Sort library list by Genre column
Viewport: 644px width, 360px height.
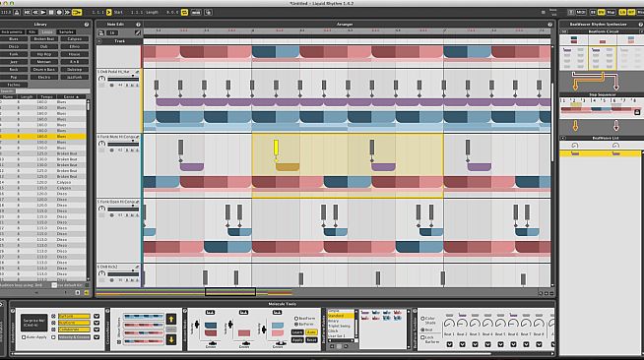pos(71,96)
